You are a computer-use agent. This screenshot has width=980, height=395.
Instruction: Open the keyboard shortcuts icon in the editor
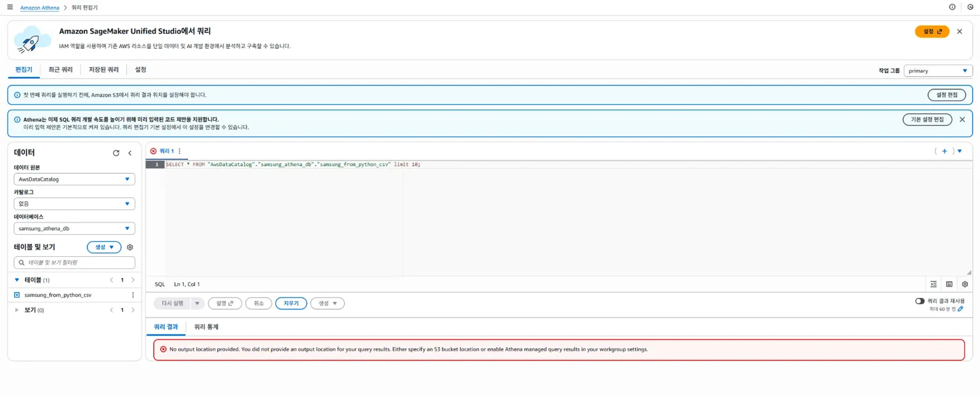(x=949, y=284)
